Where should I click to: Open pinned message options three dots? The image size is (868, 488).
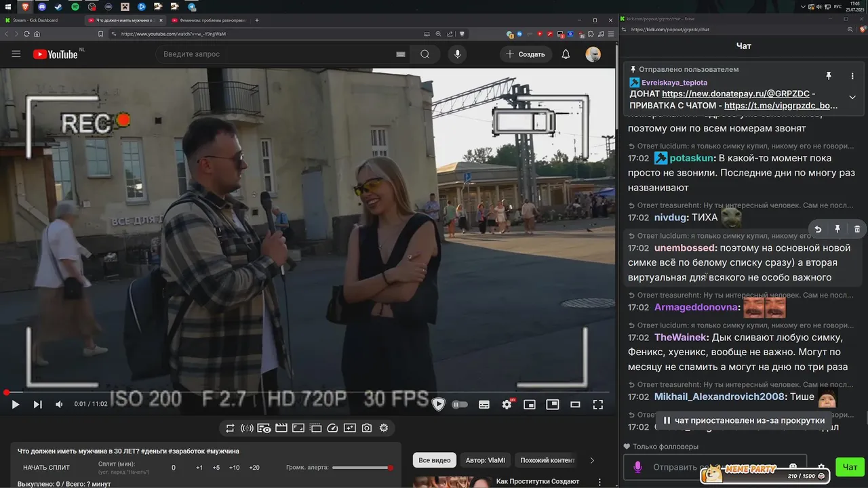tap(852, 76)
